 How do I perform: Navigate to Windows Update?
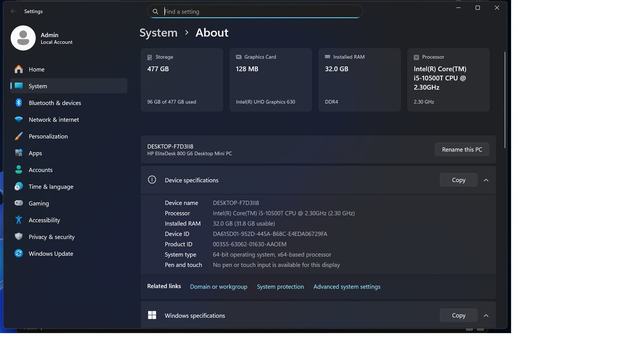pos(69,253)
